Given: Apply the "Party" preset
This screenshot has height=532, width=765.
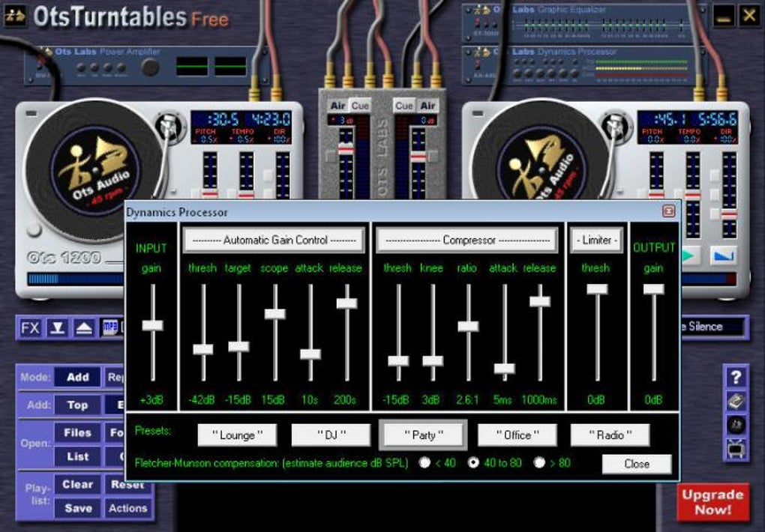Looking at the screenshot, I should click(424, 435).
